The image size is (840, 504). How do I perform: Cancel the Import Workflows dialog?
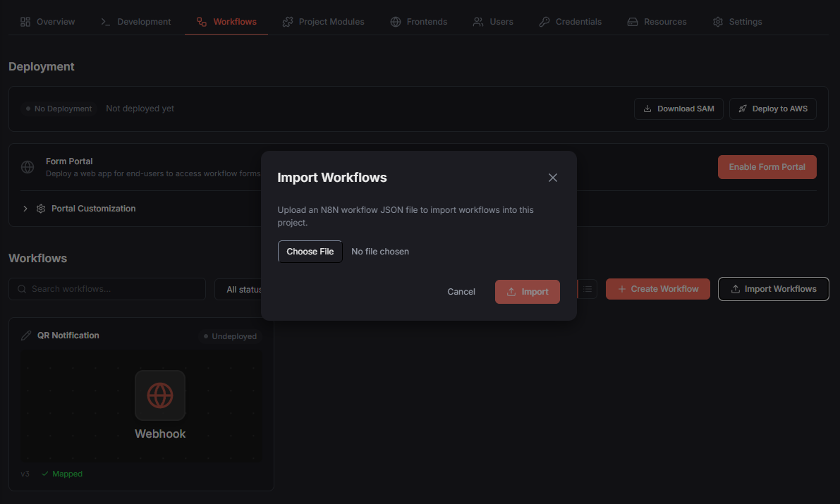[x=461, y=292]
